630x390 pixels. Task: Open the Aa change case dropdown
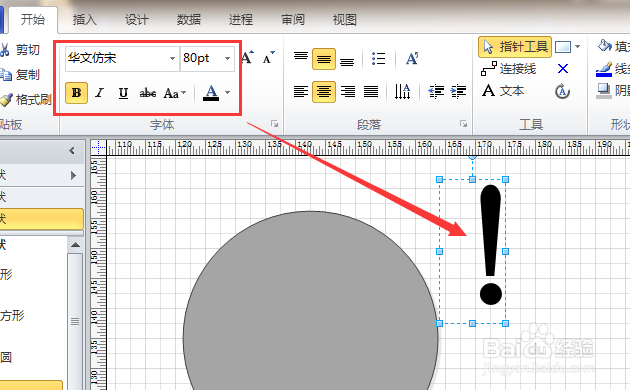(175, 93)
